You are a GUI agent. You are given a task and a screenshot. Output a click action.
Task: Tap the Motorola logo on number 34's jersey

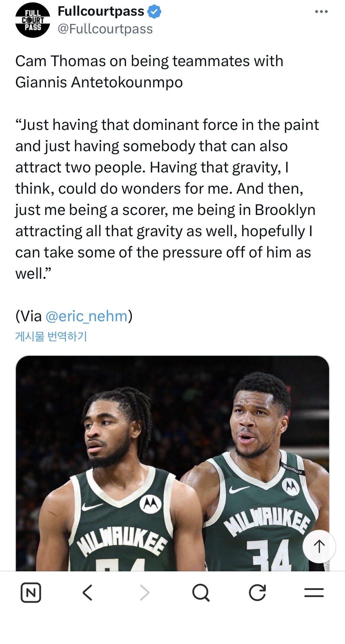pos(290,485)
